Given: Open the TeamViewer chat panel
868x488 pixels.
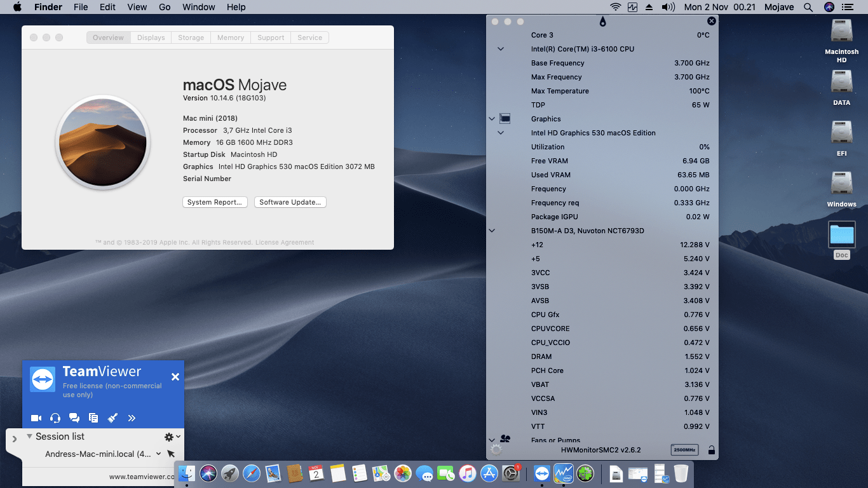Looking at the screenshot, I should [x=74, y=417].
